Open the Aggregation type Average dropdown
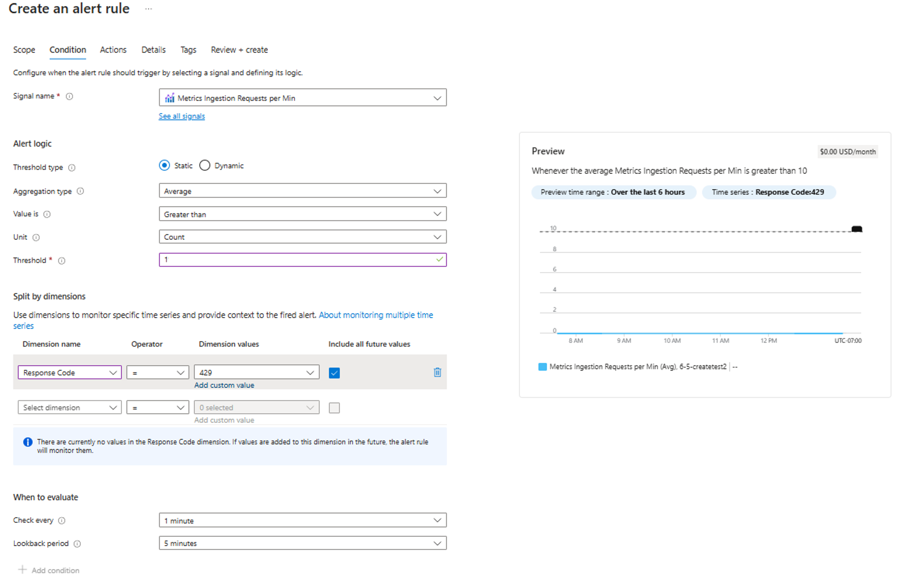924x577 pixels. pyautogui.click(x=302, y=191)
